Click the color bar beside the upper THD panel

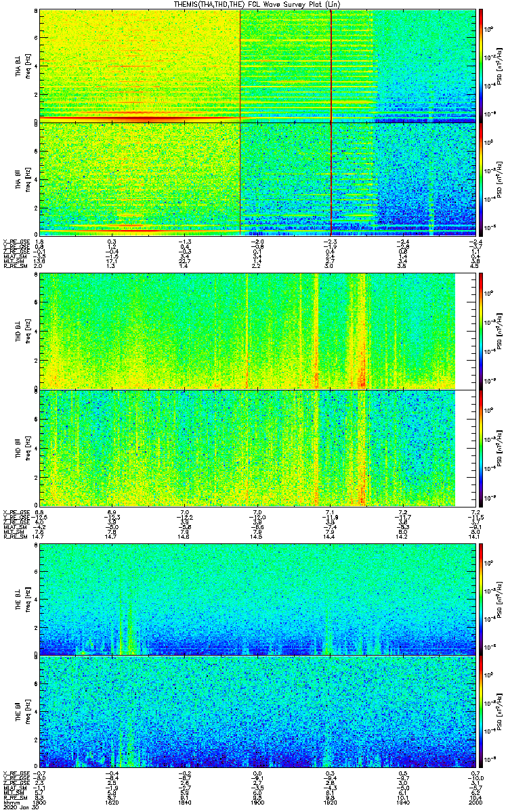coord(482,330)
